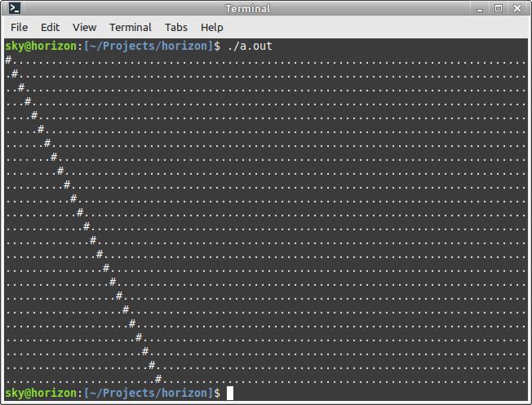Image resolution: width=532 pixels, height=405 pixels.
Task: Close the Terminal window
Action: pyautogui.click(x=517, y=8)
